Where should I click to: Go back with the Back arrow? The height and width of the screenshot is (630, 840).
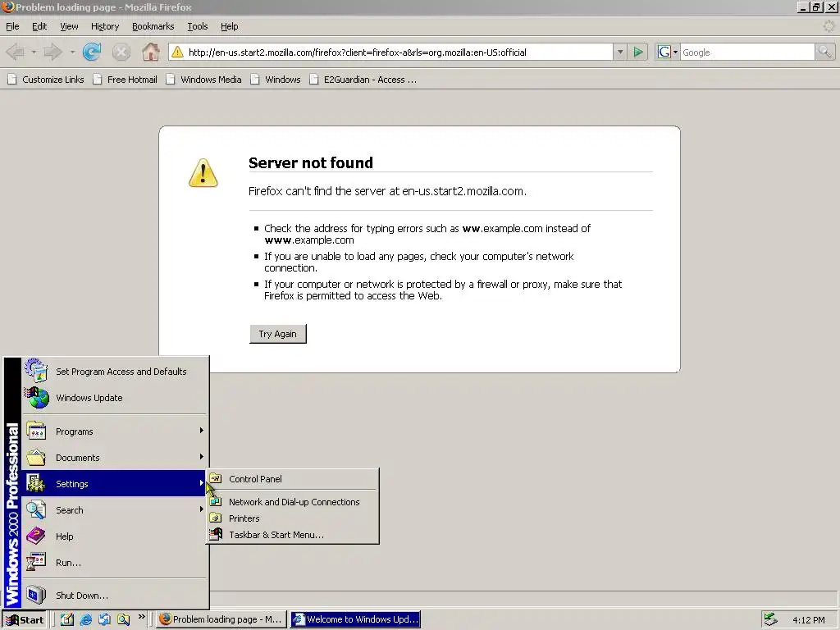[x=15, y=52]
